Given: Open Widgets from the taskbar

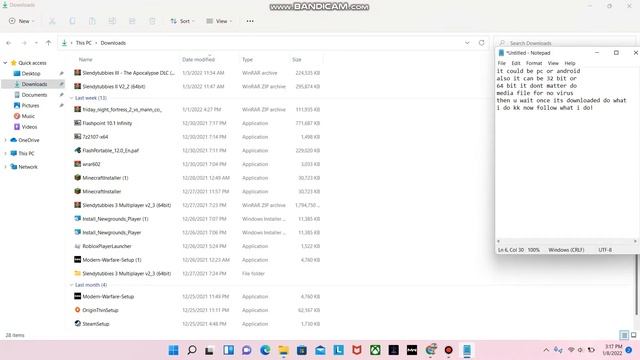Looking at the screenshot, I should click(229, 350).
